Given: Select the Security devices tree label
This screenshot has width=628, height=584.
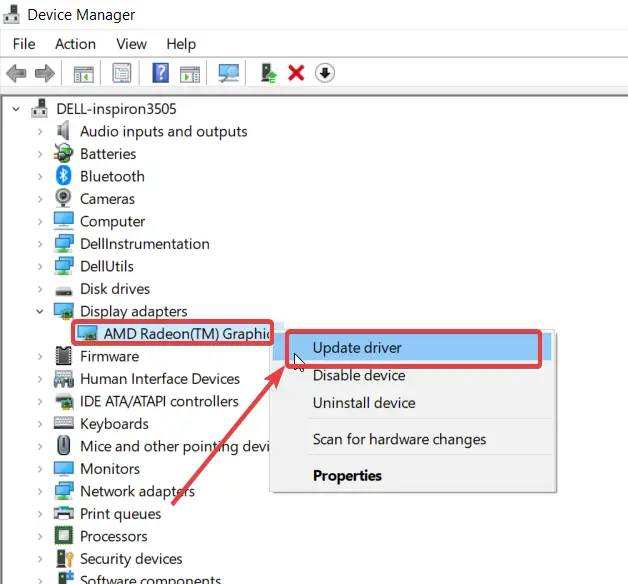Looking at the screenshot, I should pos(131,558).
